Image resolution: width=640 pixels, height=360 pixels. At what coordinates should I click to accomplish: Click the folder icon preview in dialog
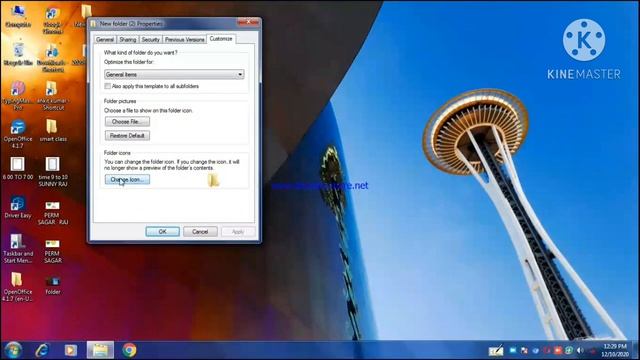coord(213,180)
